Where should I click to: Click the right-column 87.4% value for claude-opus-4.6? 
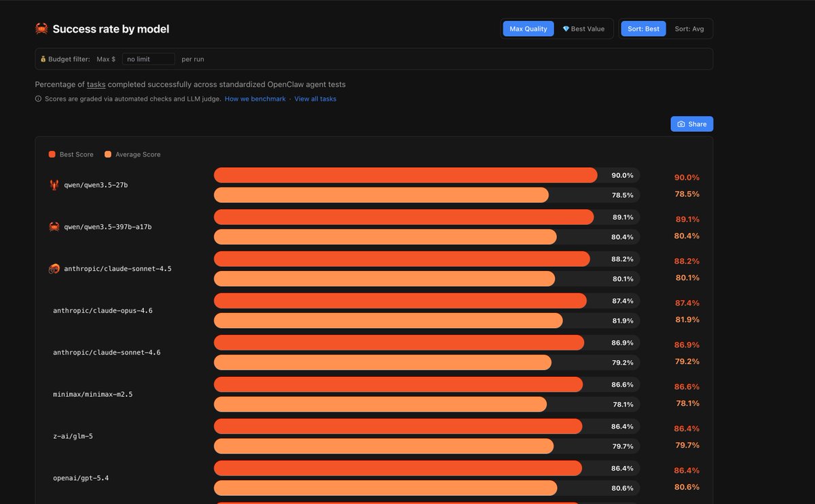[687, 303]
